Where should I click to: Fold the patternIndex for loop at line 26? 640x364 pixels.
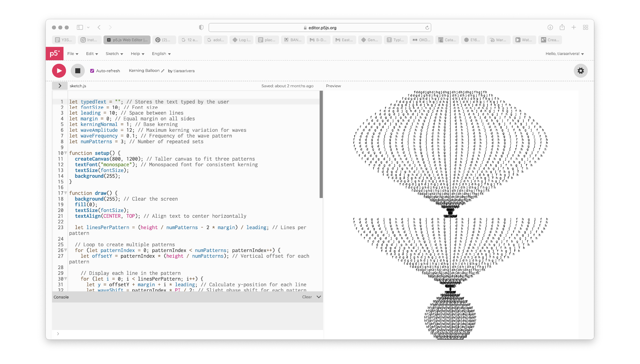66,250
